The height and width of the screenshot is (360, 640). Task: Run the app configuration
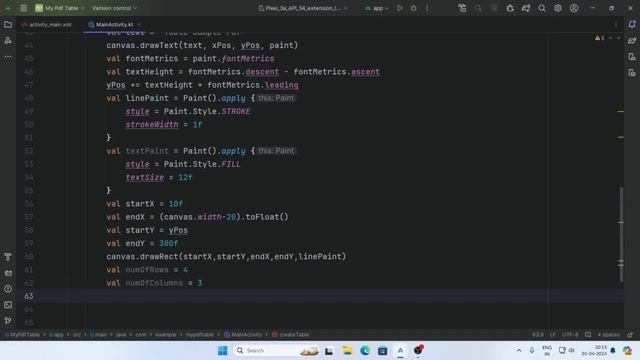point(400,8)
